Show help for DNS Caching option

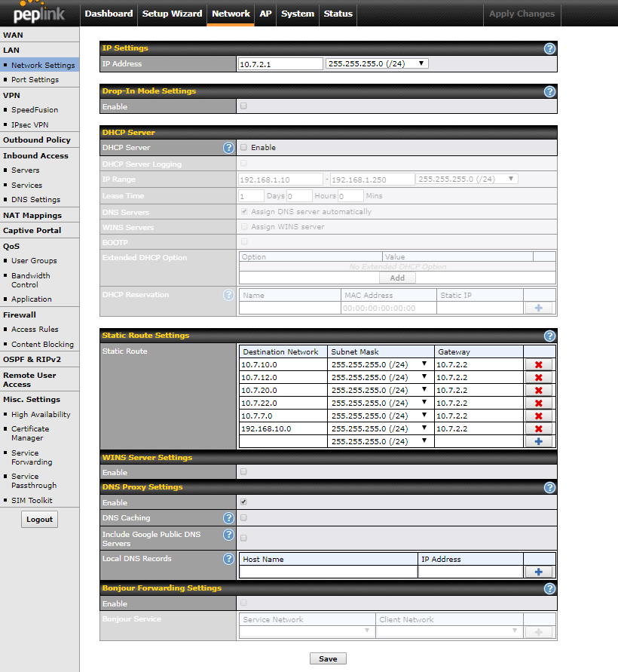[228, 518]
